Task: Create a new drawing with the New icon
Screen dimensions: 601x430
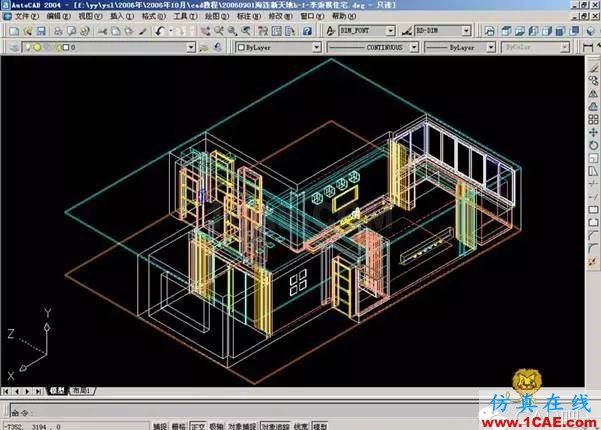Action: 14,31
